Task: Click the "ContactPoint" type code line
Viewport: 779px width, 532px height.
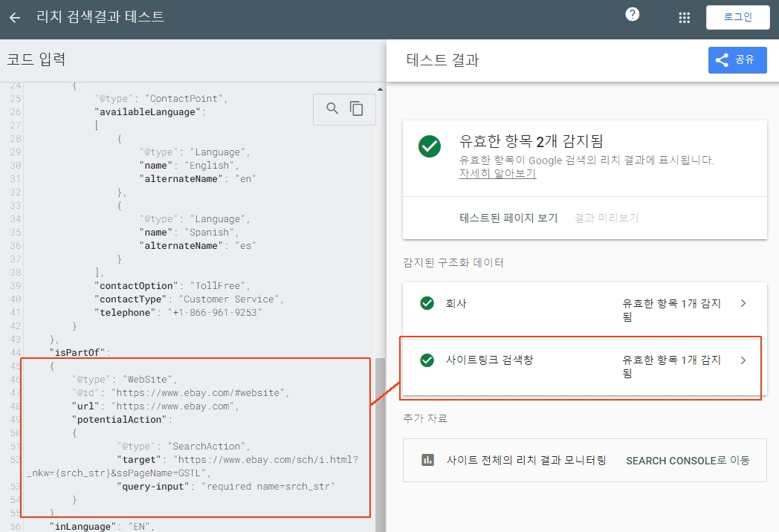Action: click(x=161, y=98)
